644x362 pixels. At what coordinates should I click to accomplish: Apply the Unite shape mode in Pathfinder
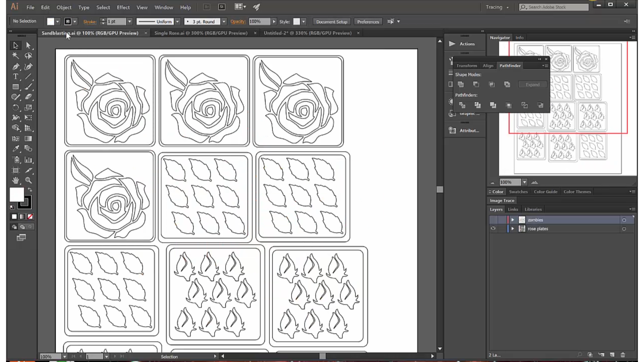pos(461,84)
